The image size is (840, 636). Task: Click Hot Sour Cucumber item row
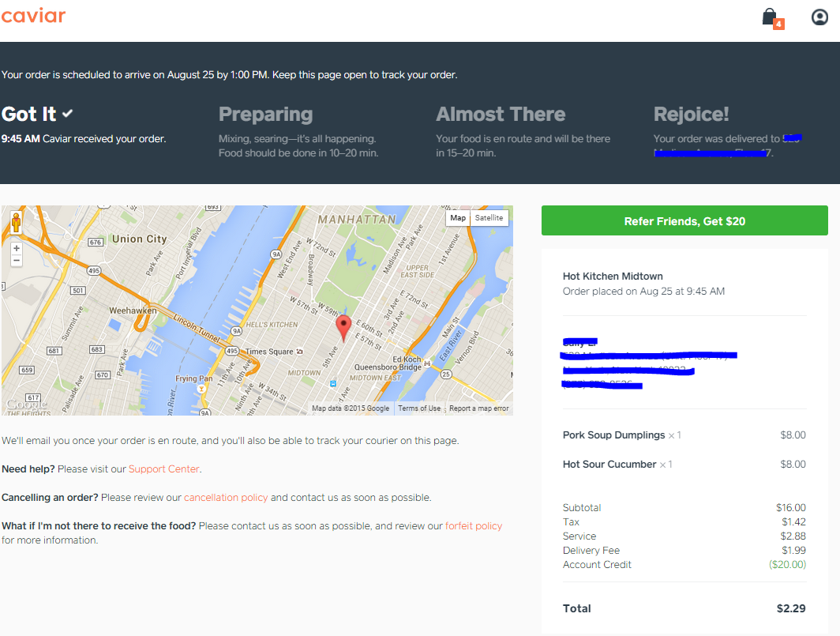tap(684, 464)
